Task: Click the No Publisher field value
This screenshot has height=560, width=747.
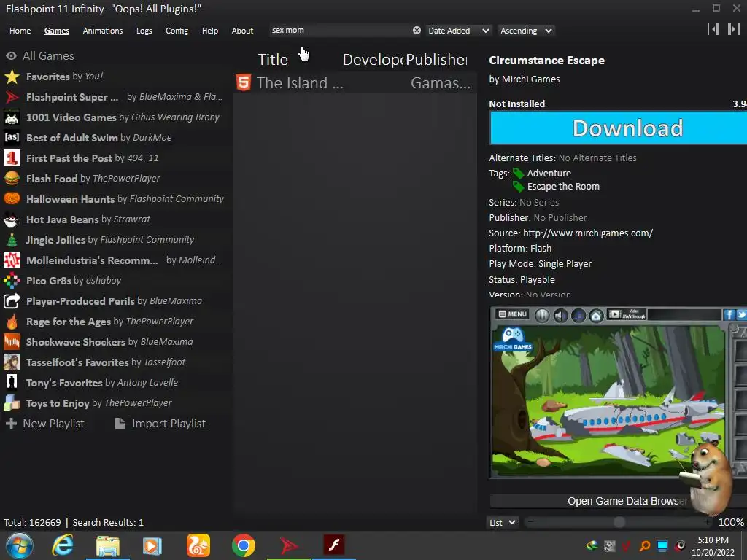Action: coord(560,217)
